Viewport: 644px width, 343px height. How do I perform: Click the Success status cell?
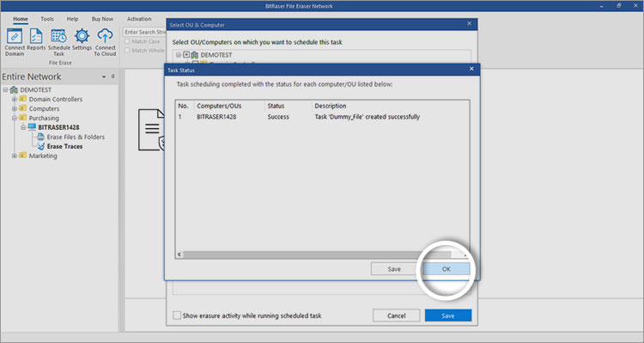[278, 117]
